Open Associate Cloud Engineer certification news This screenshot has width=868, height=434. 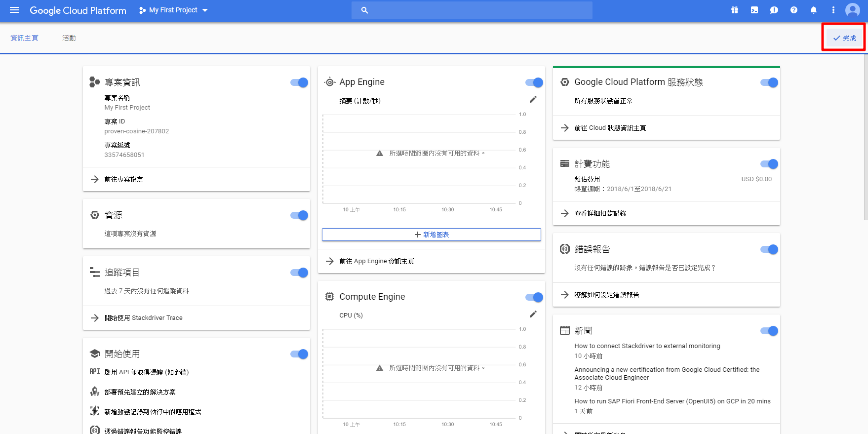[667, 374]
